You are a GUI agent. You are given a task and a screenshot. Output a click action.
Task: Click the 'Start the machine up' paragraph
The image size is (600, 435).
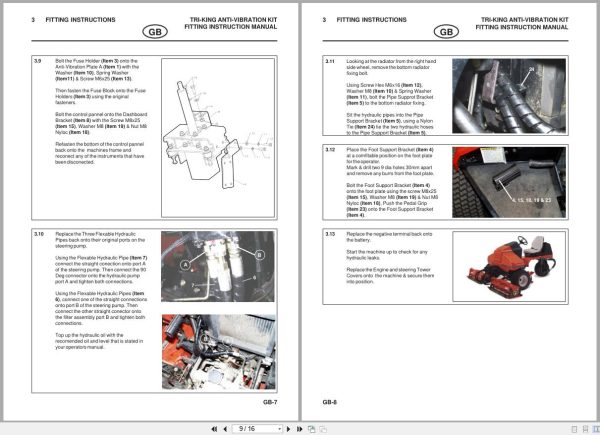click(x=387, y=255)
